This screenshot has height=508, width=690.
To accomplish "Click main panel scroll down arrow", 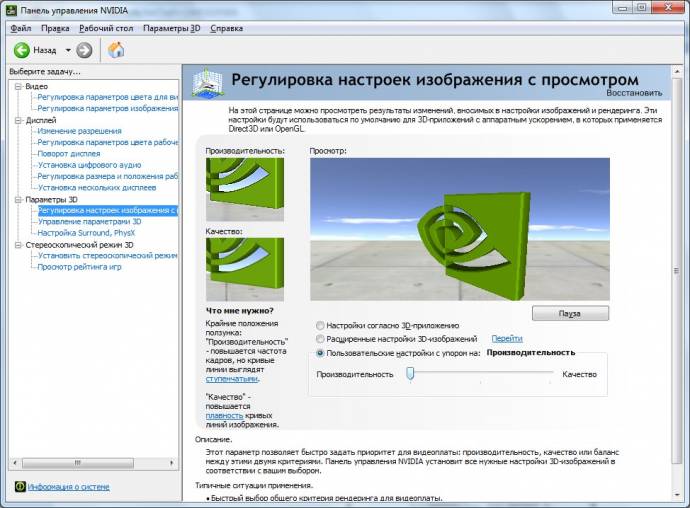I will coord(677,496).
